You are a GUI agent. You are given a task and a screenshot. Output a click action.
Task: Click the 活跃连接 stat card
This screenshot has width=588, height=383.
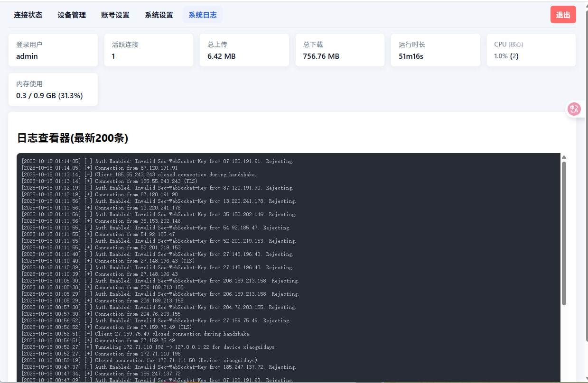click(149, 50)
